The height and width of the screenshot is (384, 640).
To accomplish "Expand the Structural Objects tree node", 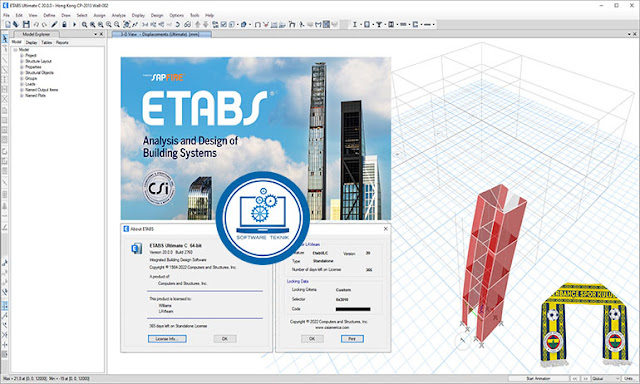I will pyautogui.click(x=22, y=72).
